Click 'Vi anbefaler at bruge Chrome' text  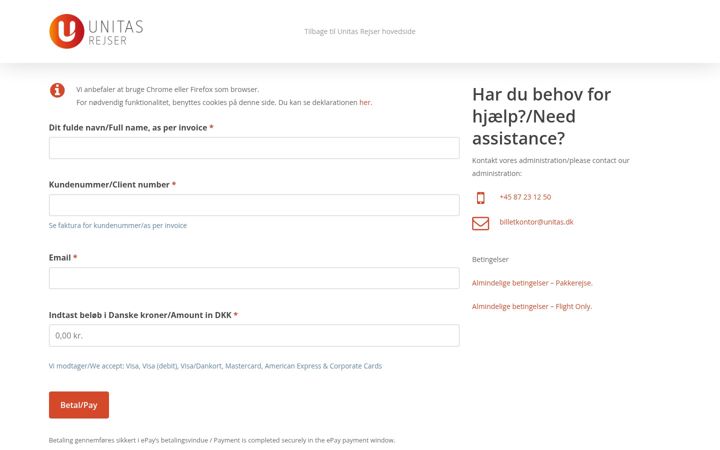point(168,89)
